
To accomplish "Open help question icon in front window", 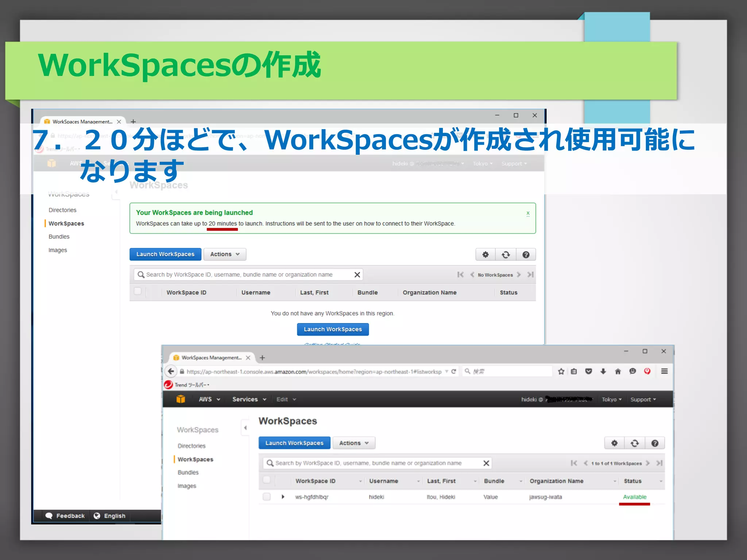I will coord(655,443).
